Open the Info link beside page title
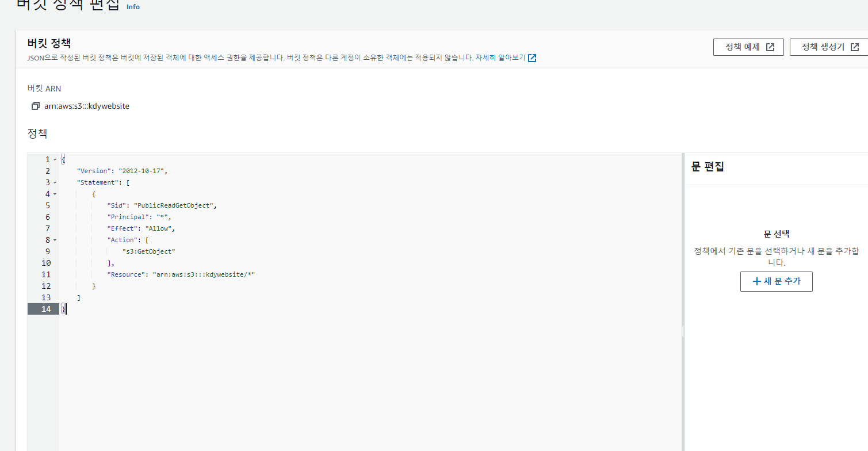The image size is (868, 451). point(133,7)
